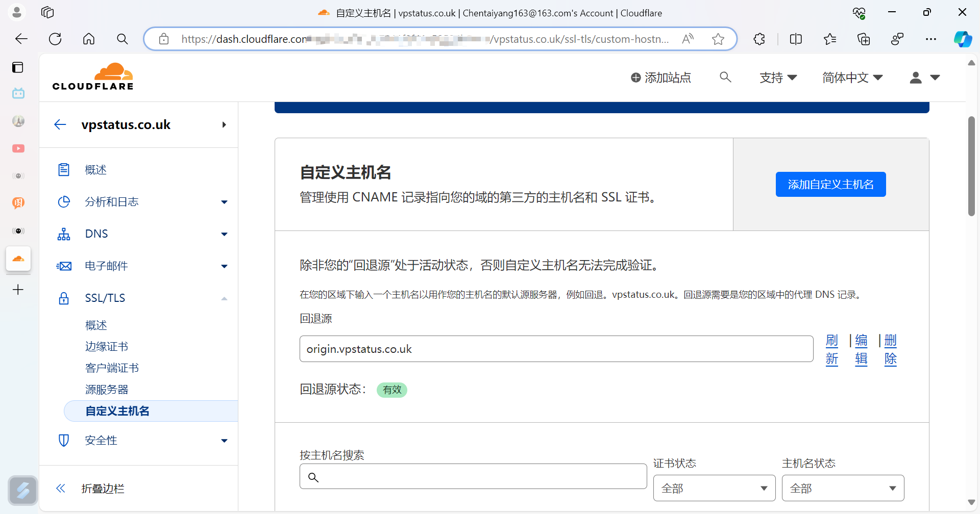This screenshot has width=980, height=514.
Task: Click the browser address bar URL
Action: click(425, 39)
